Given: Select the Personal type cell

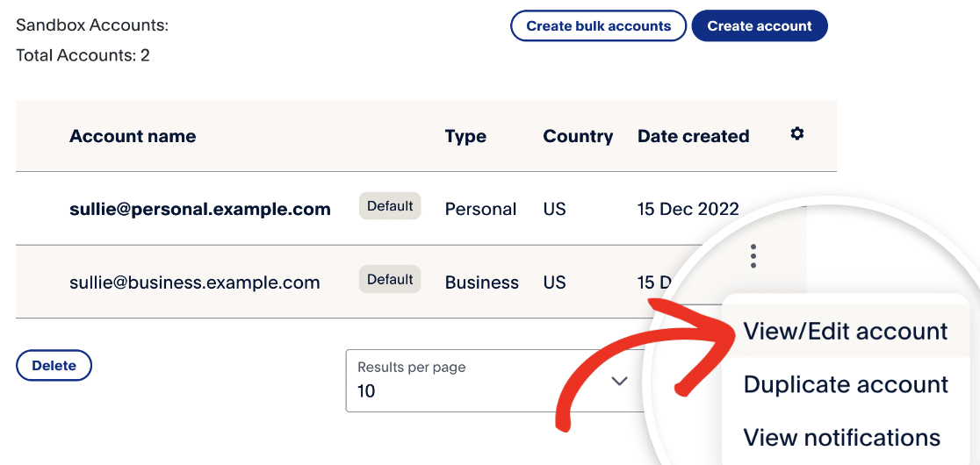Looking at the screenshot, I should (480, 209).
